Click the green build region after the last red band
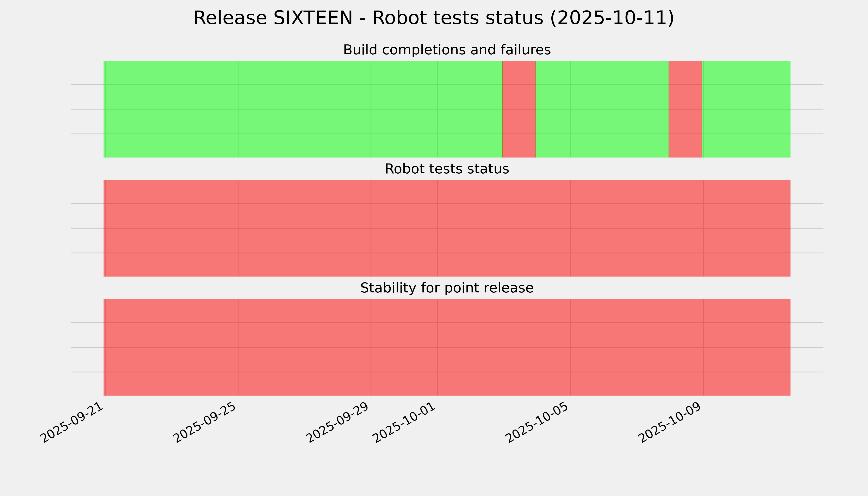The height and width of the screenshot is (496, 868). (746, 109)
